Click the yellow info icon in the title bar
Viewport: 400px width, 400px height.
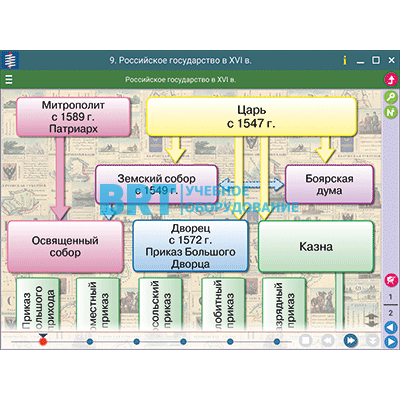click(345, 60)
